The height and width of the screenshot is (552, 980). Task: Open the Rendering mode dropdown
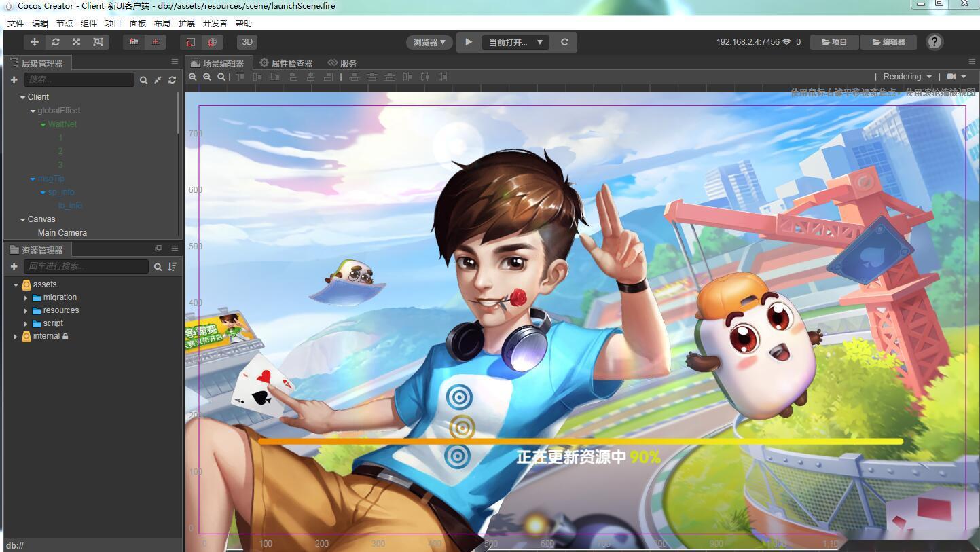(907, 77)
